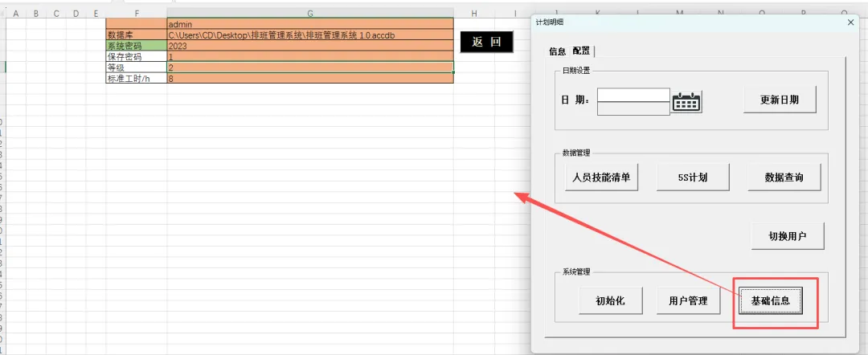Select column B header
This screenshot has height=355, width=868.
pyautogui.click(x=36, y=13)
